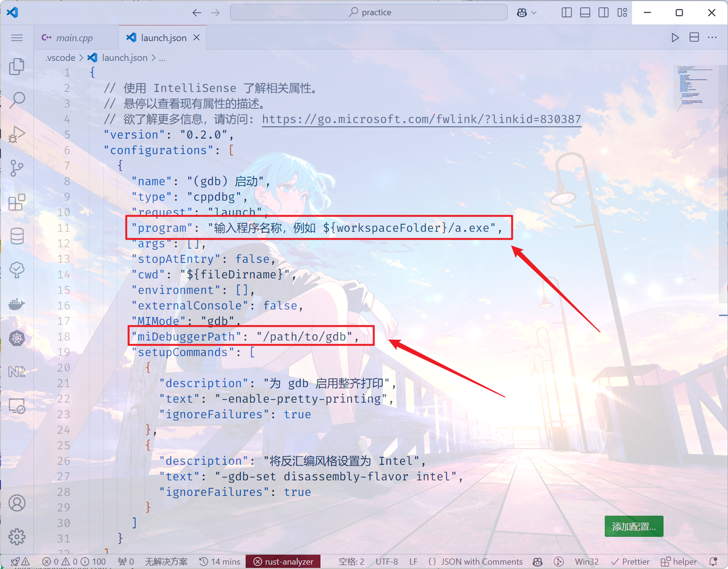Click the .vscode breadcrumb folder
The image size is (728, 569).
60,57
